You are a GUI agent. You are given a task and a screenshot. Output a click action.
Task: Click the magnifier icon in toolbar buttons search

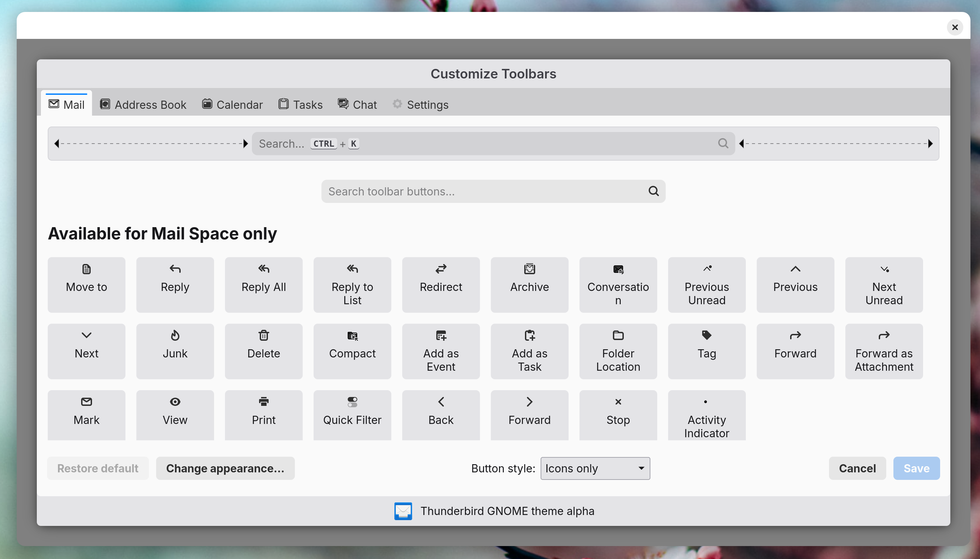pyautogui.click(x=653, y=191)
